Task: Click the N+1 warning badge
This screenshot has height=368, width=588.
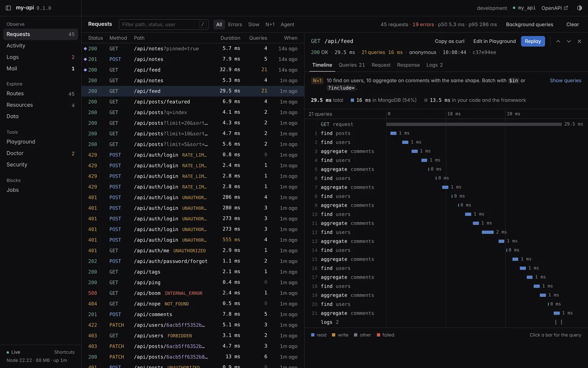Action: click(317, 80)
